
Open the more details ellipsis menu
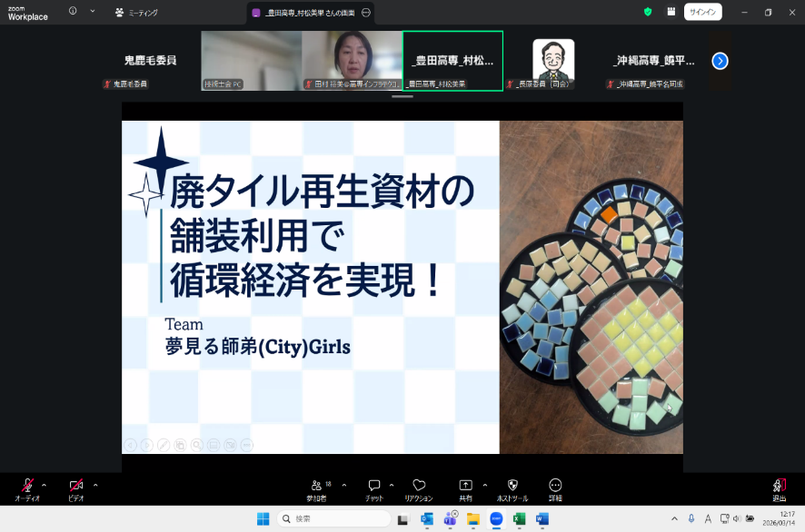pos(555,487)
